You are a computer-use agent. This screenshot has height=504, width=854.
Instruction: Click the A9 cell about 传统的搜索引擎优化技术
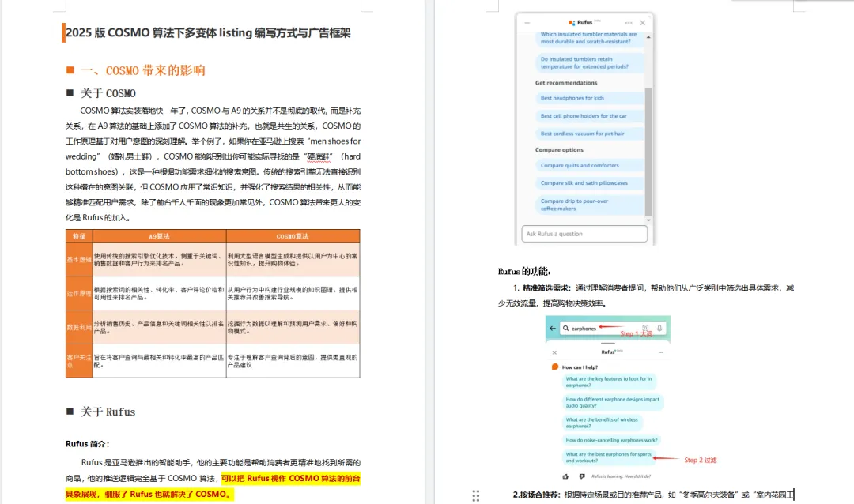pyautogui.click(x=159, y=260)
